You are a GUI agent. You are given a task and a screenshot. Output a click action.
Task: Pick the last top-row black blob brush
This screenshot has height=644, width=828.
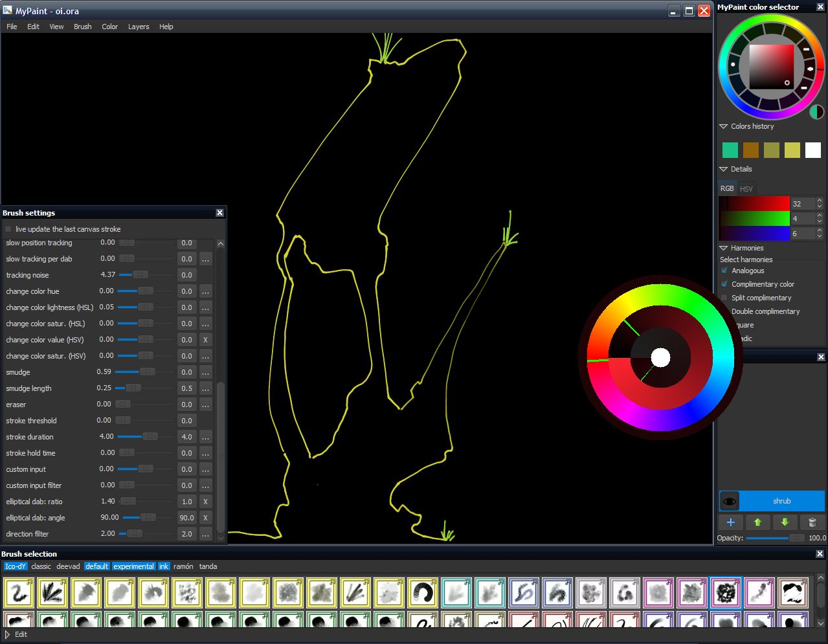click(793, 593)
